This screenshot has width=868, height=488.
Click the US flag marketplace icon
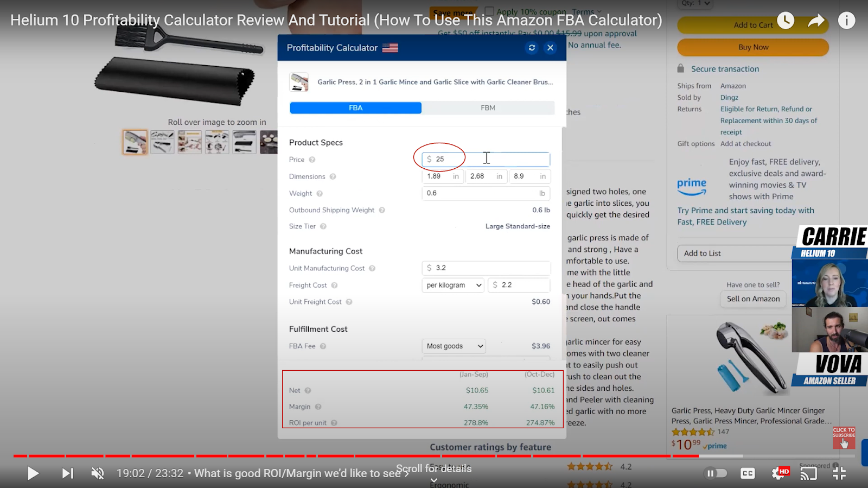coord(390,48)
